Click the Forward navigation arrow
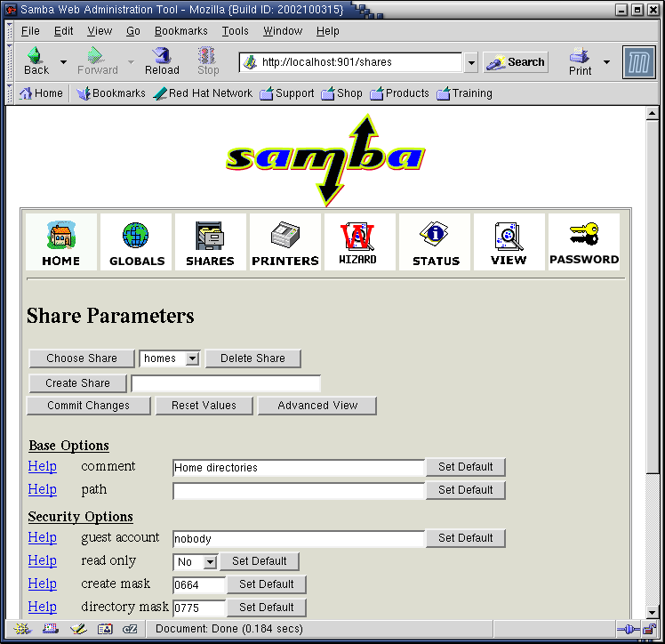Image resolution: width=665 pixels, height=644 pixels. (x=97, y=61)
